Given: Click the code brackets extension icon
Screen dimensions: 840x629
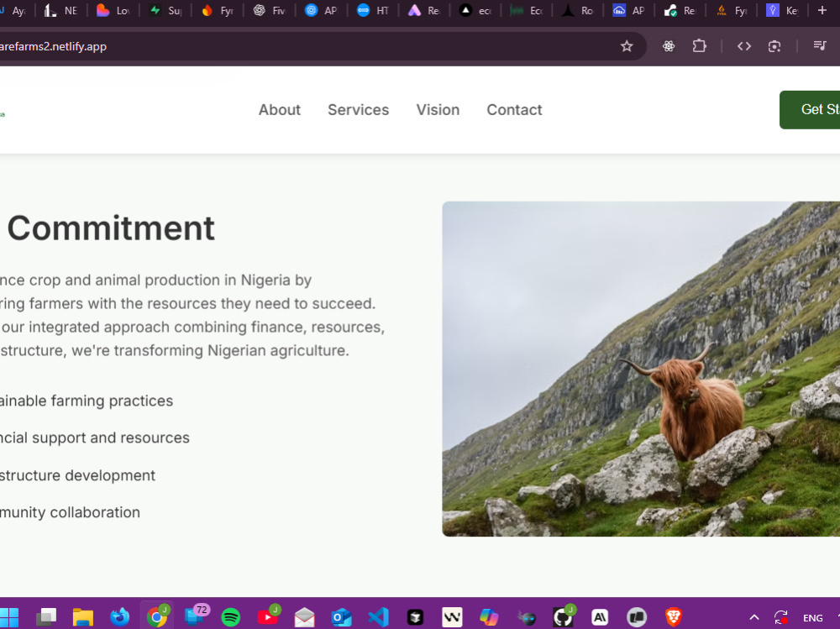Looking at the screenshot, I should pyautogui.click(x=744, y=47).
